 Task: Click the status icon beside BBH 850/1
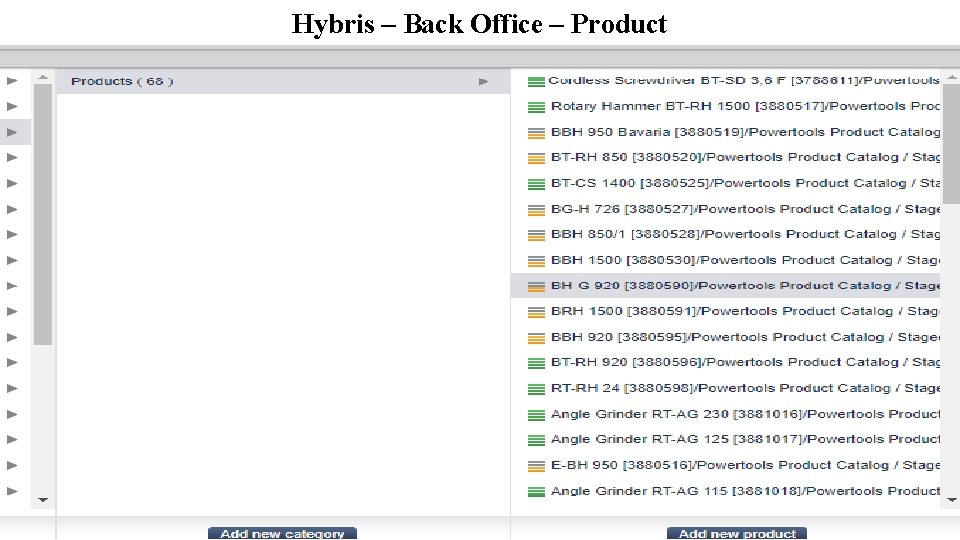[536, 235]
